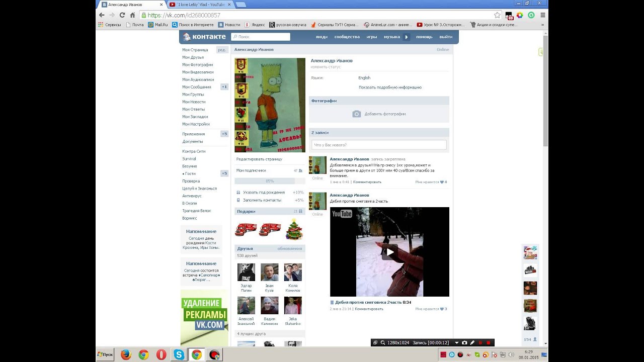Image resolution: width=644 pixels, height=362 pixels.
Task: Click the browser address bar URL
Action: pos(184,15)
